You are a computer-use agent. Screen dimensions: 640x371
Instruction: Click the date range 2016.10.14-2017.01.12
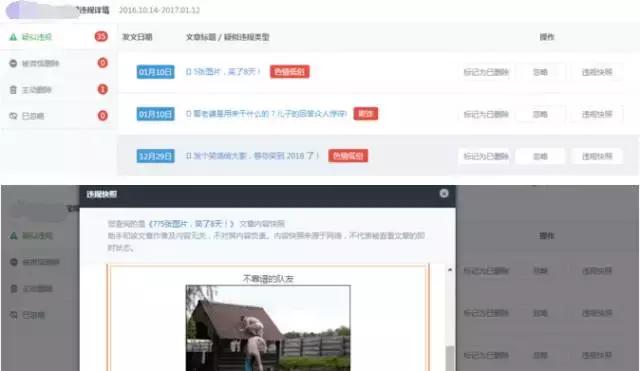(159, 10)
